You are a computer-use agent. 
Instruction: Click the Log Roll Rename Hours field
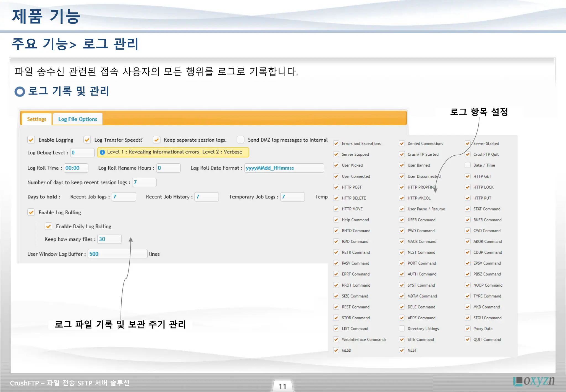tap(169, 168)
